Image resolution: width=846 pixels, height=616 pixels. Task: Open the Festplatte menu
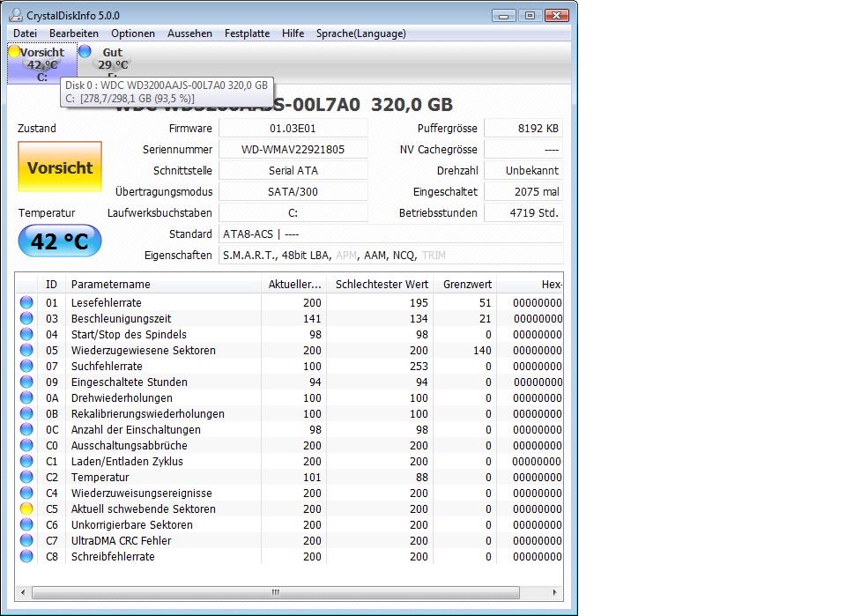[x=247, y=33]
